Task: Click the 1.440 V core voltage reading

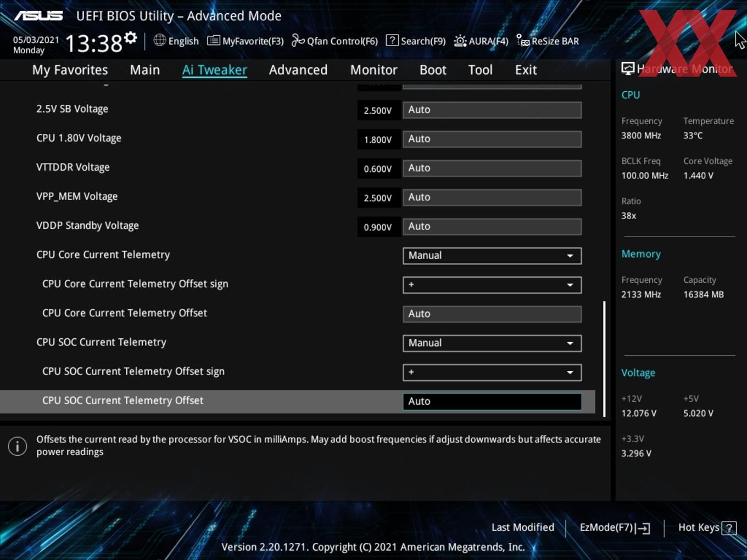Action: pos(698,176)
